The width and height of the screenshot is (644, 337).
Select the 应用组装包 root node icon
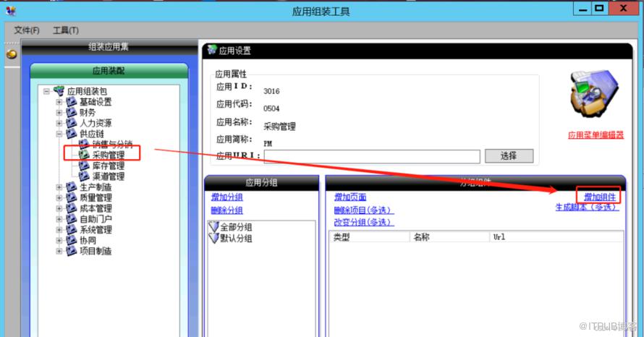coord(59,90)
